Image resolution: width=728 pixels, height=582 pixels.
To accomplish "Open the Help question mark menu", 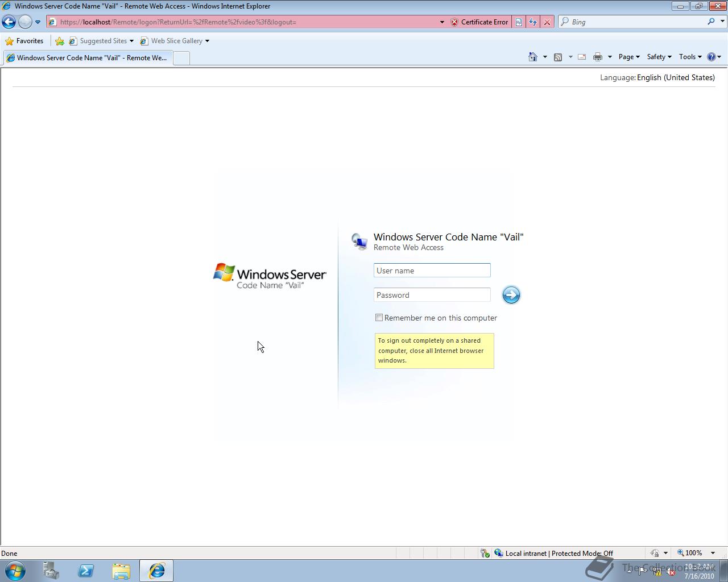I will click(x=714, y=57).
